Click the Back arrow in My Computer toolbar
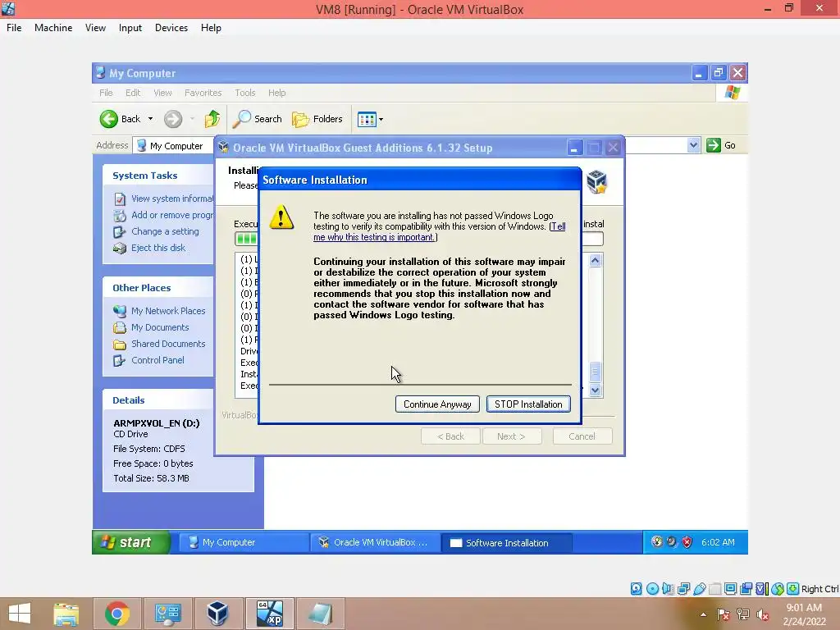This screenshot has height=630, width=840. point(109,119)
